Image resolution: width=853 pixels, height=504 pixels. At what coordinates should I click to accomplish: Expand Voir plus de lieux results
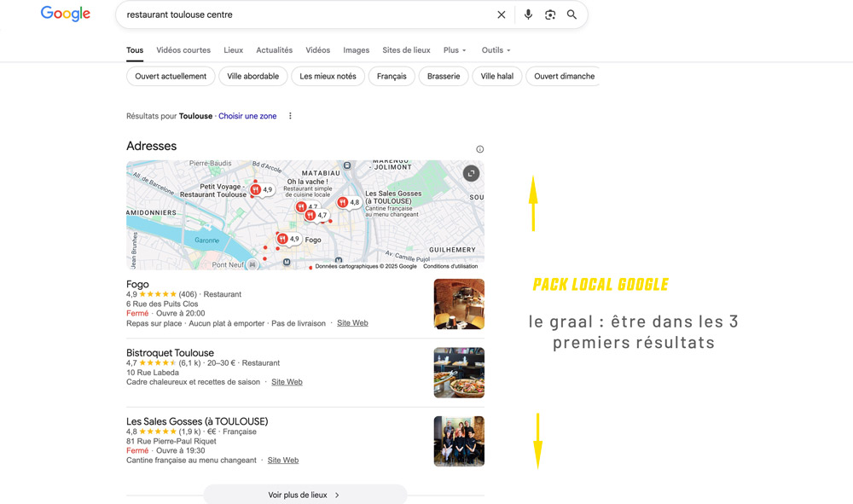[305, 494]
